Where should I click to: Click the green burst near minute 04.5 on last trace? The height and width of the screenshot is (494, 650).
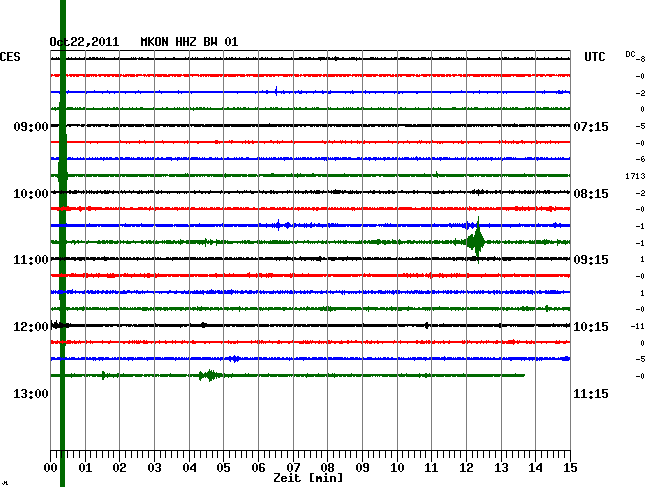click(x=211, y=375)
